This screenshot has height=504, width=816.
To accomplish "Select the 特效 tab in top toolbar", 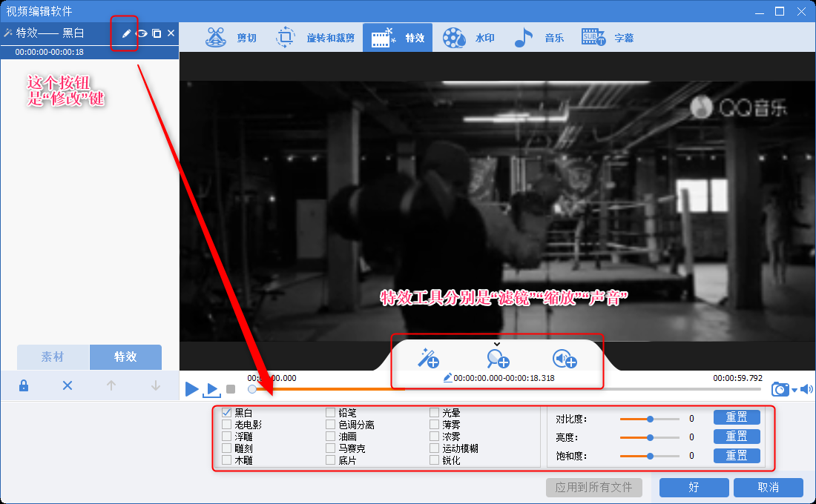I will pyautogui.click(x=398, y=38).
